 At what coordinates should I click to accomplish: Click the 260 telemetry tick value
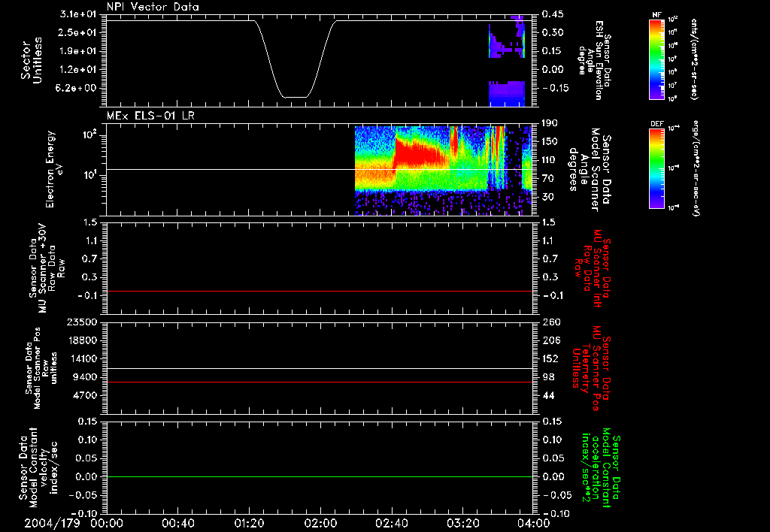[550, 322]
